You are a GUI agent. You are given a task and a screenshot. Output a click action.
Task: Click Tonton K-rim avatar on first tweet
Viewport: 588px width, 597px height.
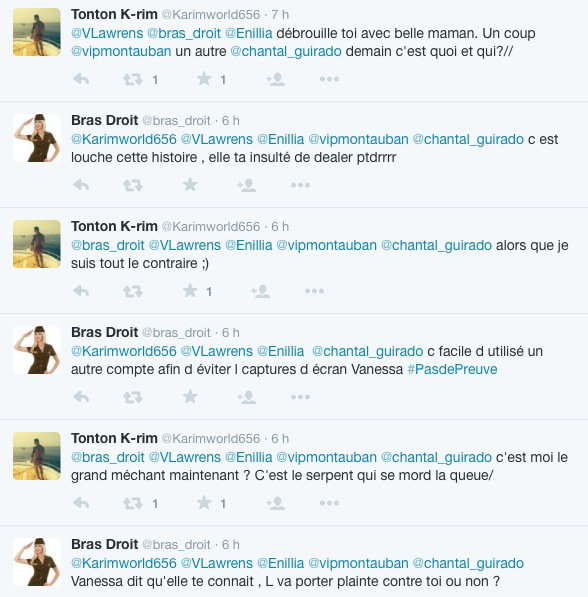pos(37,32)
